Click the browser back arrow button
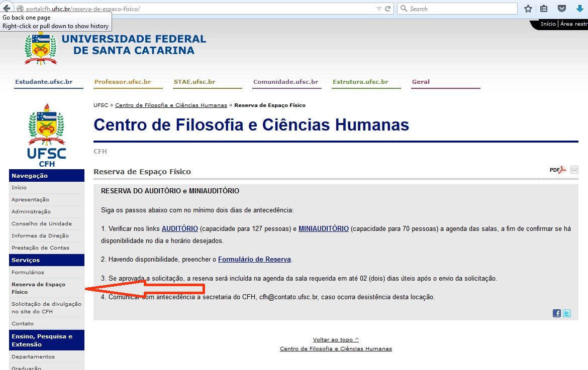588x370 pixels. (7, 8)
